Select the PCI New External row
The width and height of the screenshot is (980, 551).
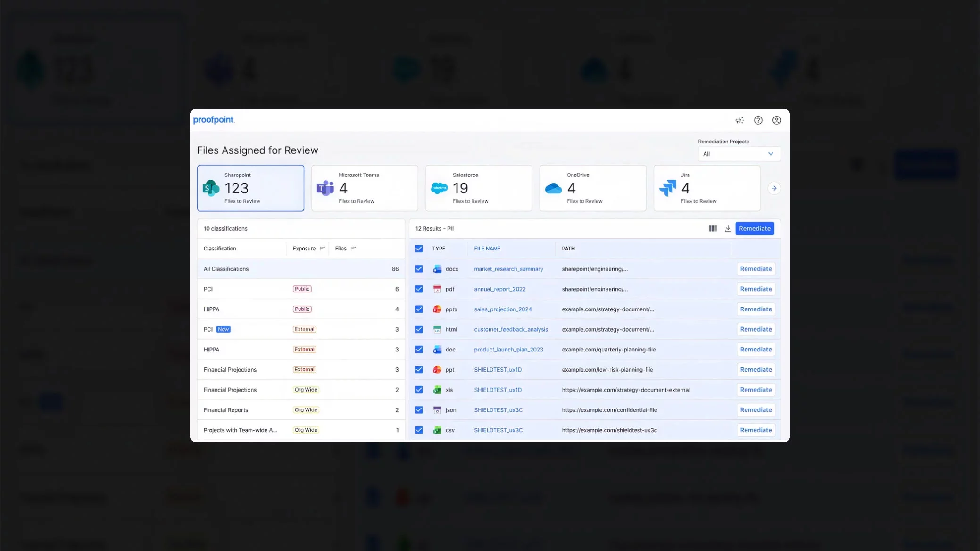point(301,329)
